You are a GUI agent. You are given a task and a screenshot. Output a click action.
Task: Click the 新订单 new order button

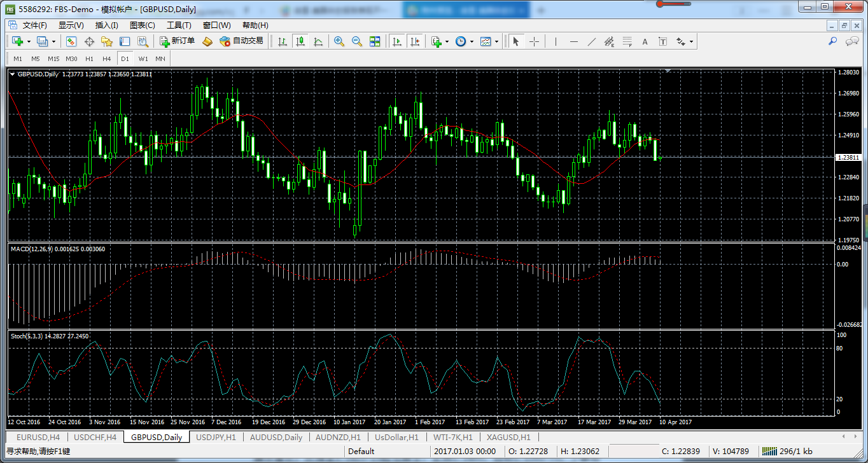pos(177,41)
